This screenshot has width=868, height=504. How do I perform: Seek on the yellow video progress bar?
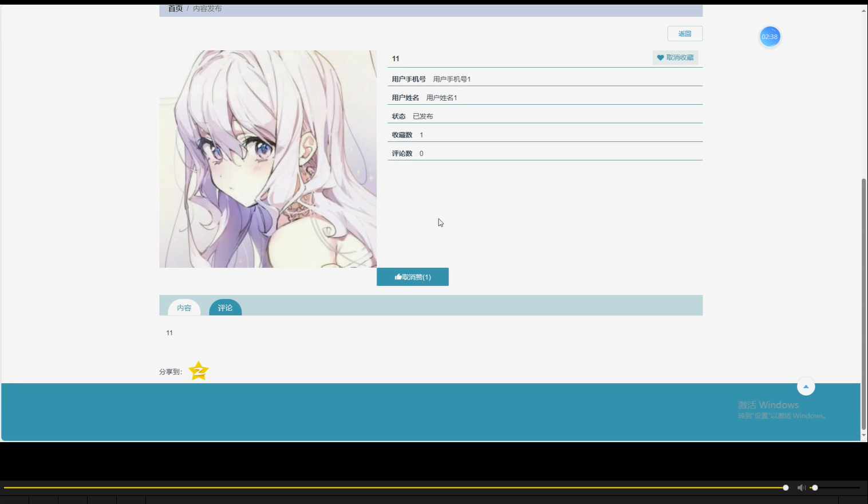(x=395, y=487)
